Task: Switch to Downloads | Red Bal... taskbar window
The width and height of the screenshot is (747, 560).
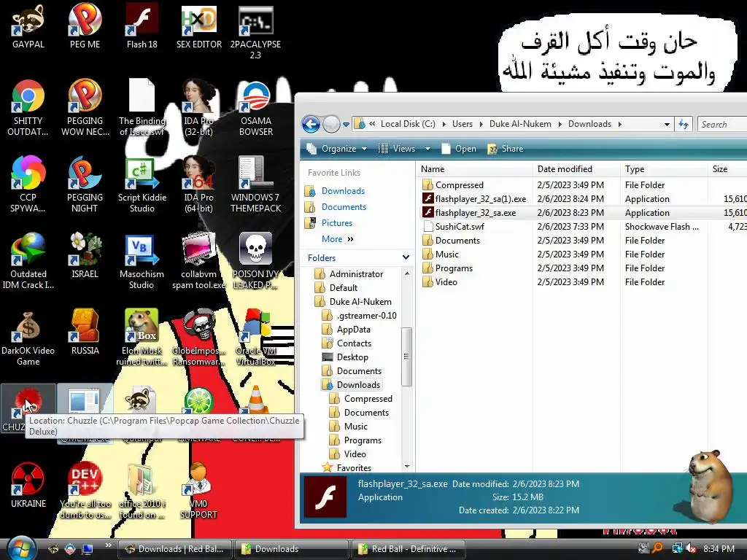Action: [174, 549]
